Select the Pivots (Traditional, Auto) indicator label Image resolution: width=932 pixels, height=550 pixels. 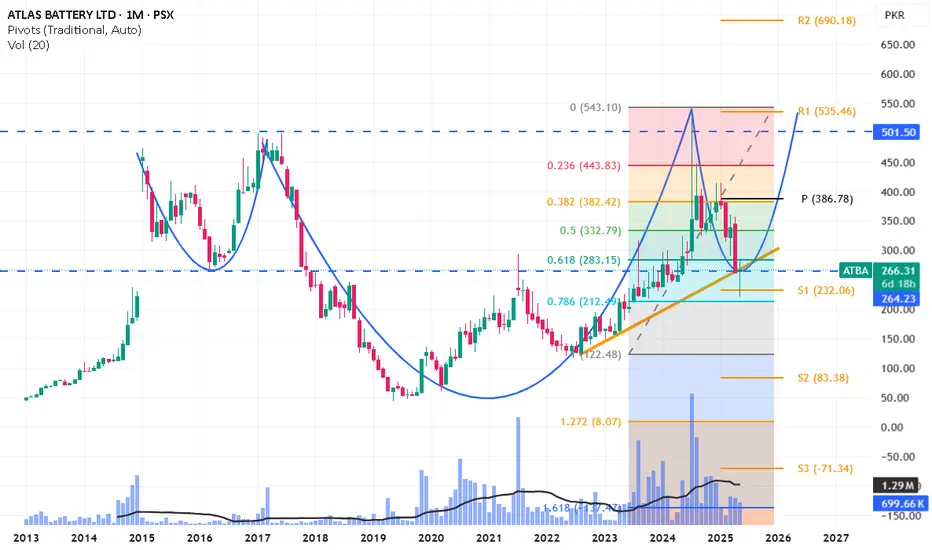pos(74,30)
